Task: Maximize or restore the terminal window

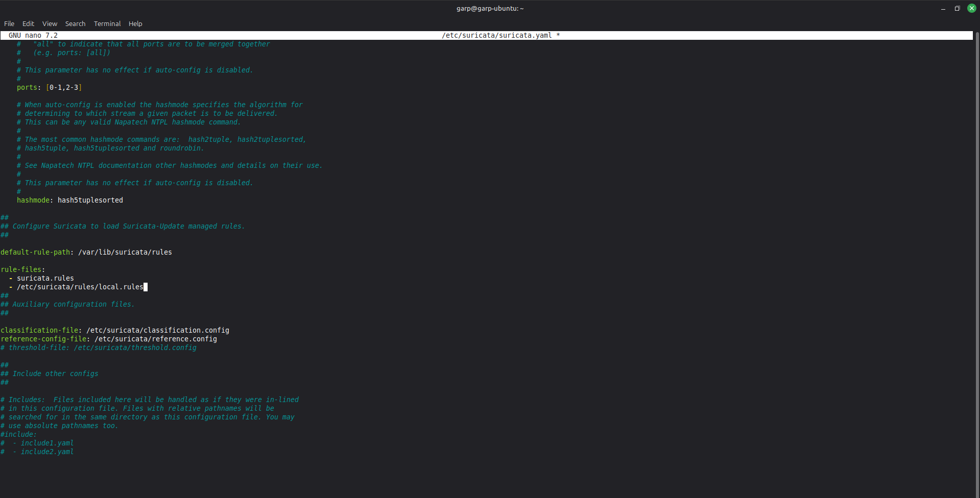Action: point(957,9)
